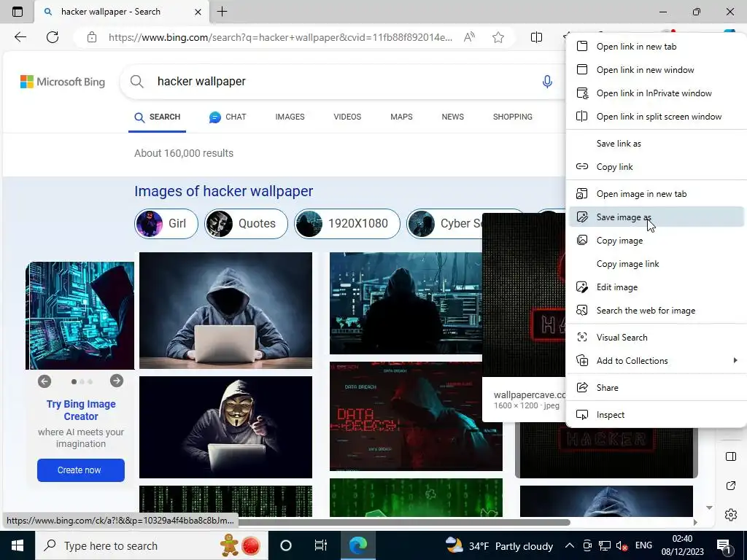Click Images of hacker wallpaper heading link
Viewport: 747px width, 560px height.
point(223,192)
